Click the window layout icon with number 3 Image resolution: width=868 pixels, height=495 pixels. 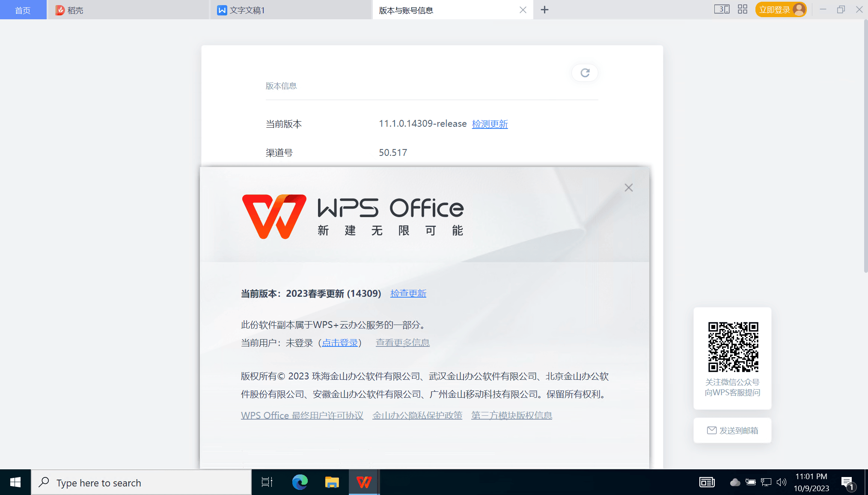click(x=722, y=9)
